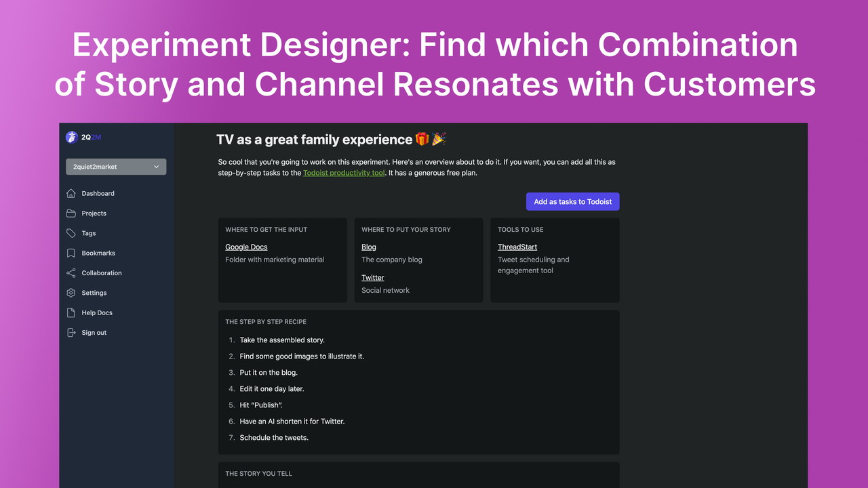Open the Twitter channel link

(x=373, y=278)
